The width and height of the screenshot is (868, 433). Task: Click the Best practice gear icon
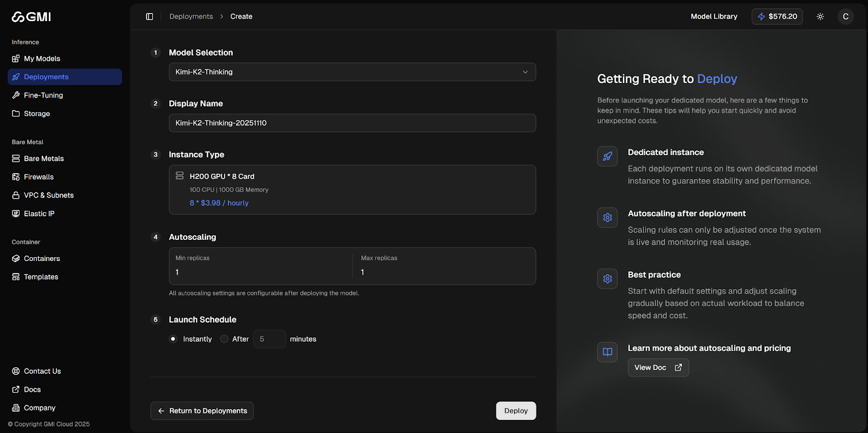608,279
